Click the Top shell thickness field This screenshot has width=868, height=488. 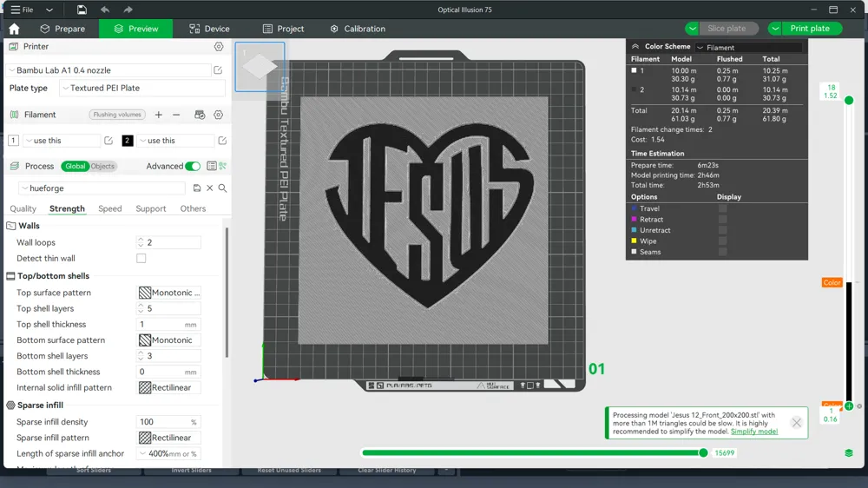(169, 325)
